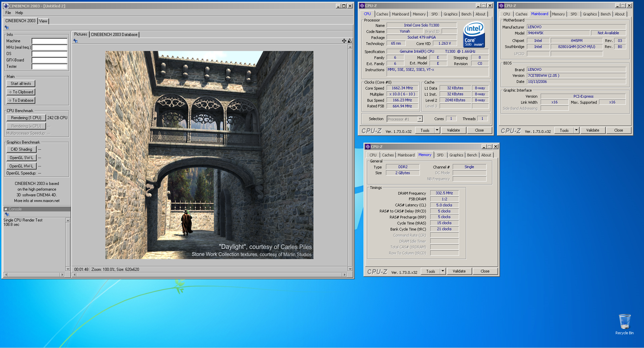This screenshot has height=348, width=644.
Task: Click the Start all tests button
Action: (x=21, y=84)
